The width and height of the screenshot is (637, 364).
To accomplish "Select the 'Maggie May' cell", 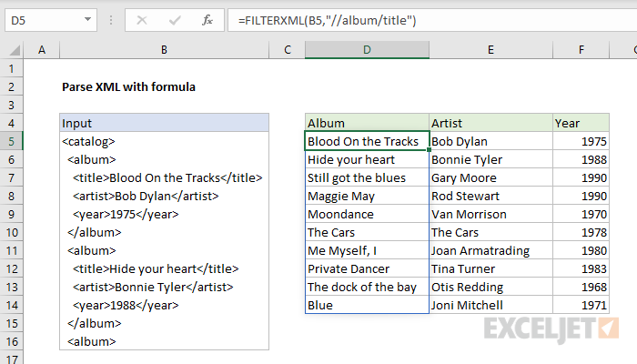I will point(367,196).
